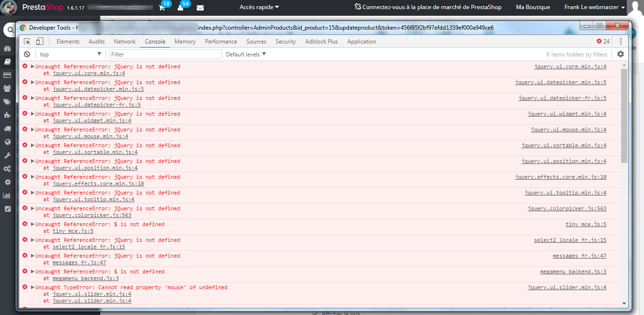Open the Shipping truck icon in sidebar
The width and height of the screenshot is (644, 315).
[x=7, y=129]
